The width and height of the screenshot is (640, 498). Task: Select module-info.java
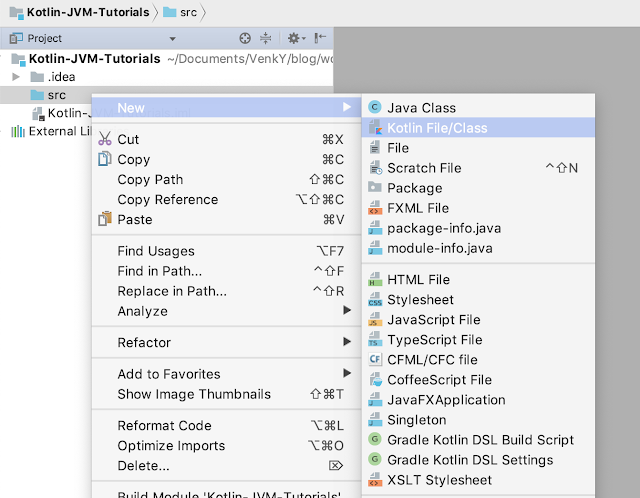[478, 248]
